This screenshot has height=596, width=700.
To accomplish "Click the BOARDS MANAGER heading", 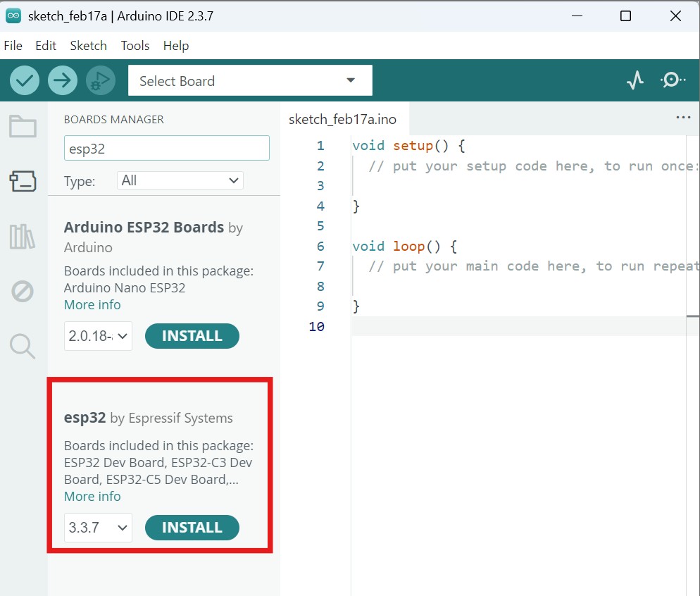I will click(x=114, y=120).
